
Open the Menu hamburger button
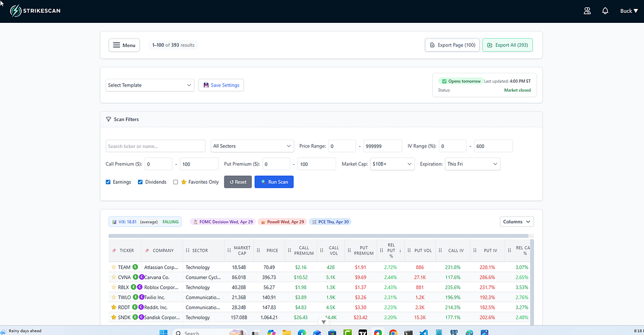pos(124,45)
